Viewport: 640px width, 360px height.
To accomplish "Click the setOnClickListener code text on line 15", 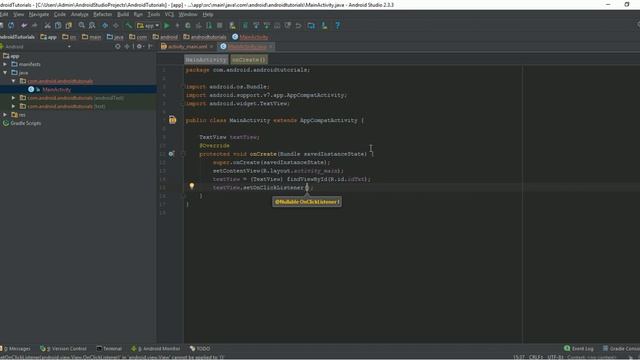I will point(273,187).
